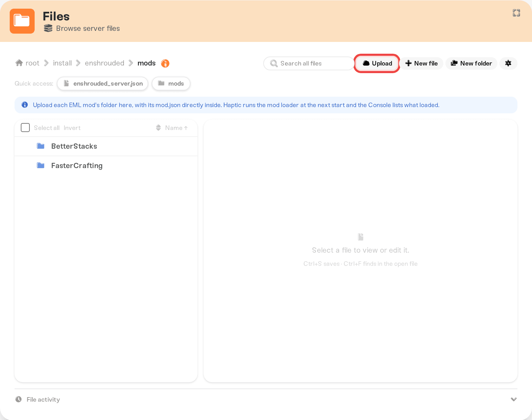Click the stacked server icon under Files
This screenshot has width=532, height=420.
click(x=48, y=28)
